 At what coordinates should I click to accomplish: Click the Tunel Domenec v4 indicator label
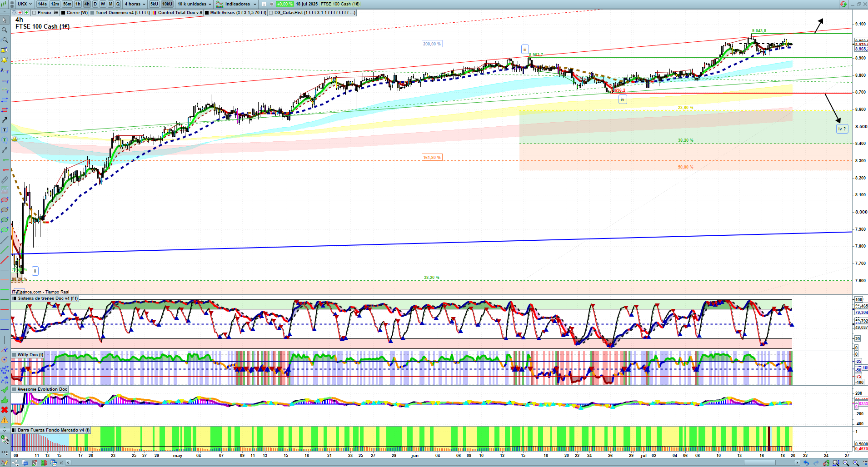(122, 13)
